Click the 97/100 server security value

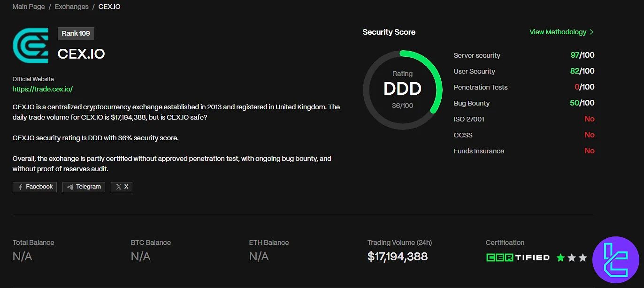coord(583,55)
